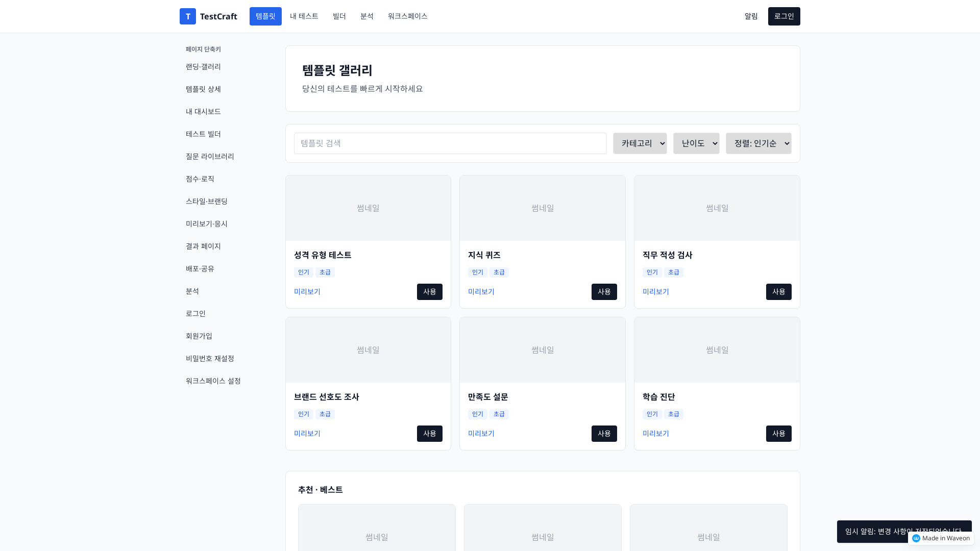Viewport: 980px width, 551px height.
Task: Open the 알림 notifications
Action: (751, 16)
